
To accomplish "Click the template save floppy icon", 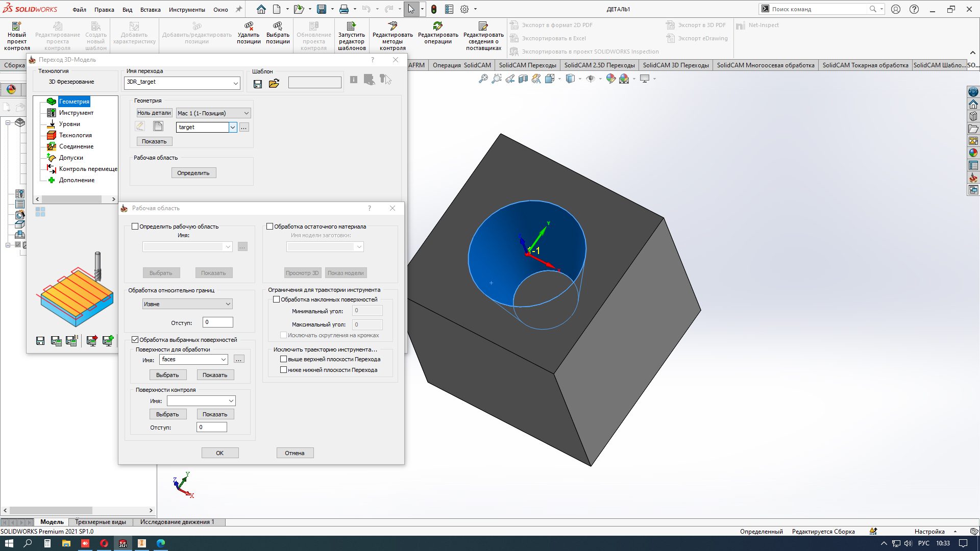I will point(258,84).
